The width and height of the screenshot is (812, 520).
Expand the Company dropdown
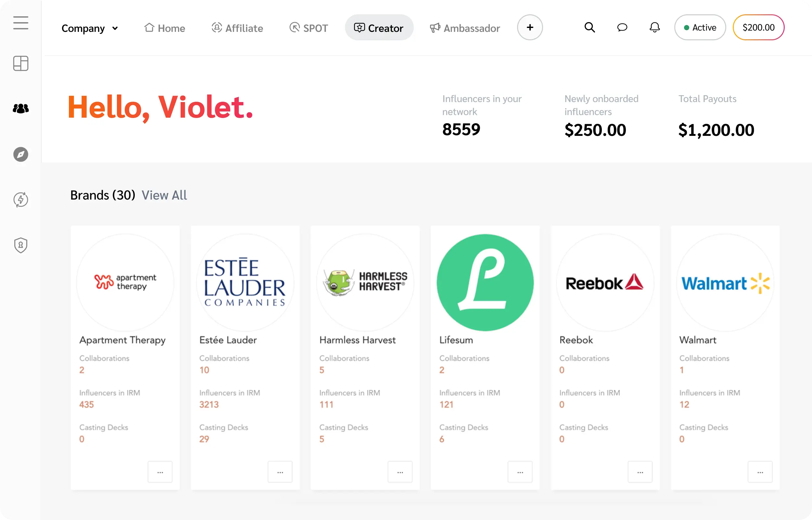pos(90,28)
